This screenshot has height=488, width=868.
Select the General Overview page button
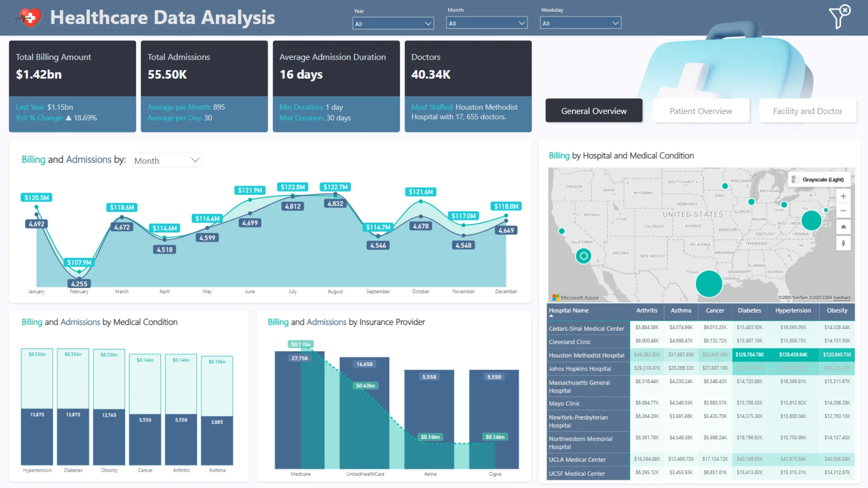pos(594,111)
